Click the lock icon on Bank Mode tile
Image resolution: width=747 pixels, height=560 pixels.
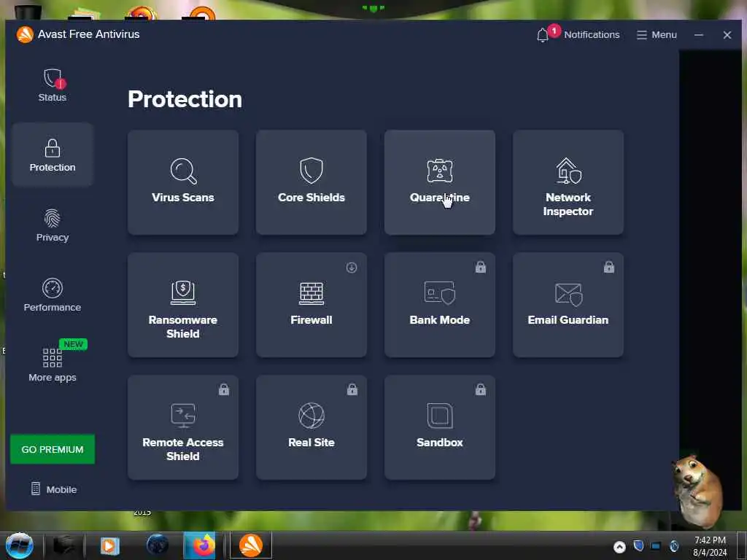(481, 267)
